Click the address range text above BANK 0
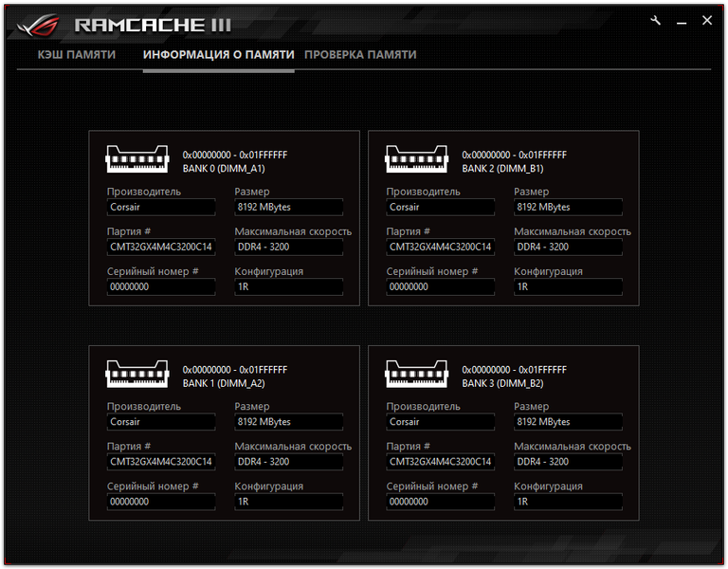The width and height of the screenshot is (728, 569). tap(235, 155)
